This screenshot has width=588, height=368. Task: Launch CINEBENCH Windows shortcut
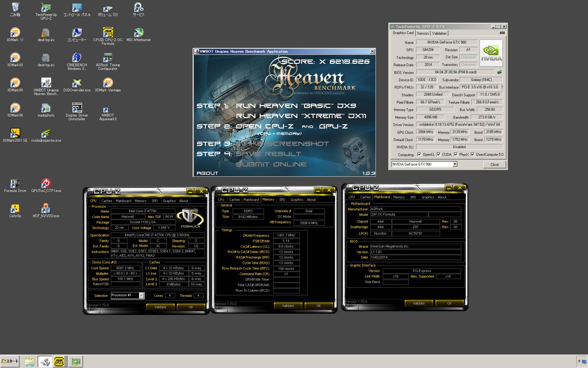[77, 61]
